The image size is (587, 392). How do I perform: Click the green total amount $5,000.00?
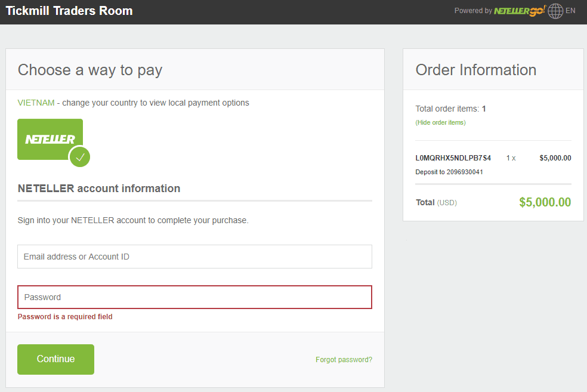pyautogui.click(x=545, y=202)
